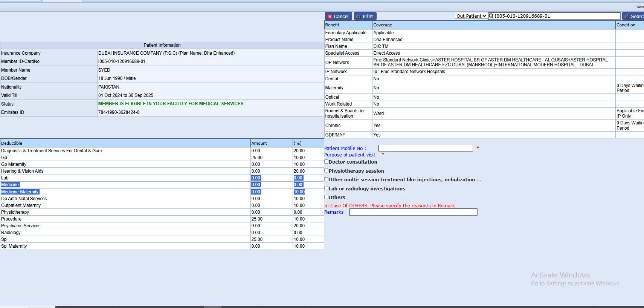Viewport: 644px width, 308px height.
Task: Check Other multi-session treatment option
Action: (327, 179)
